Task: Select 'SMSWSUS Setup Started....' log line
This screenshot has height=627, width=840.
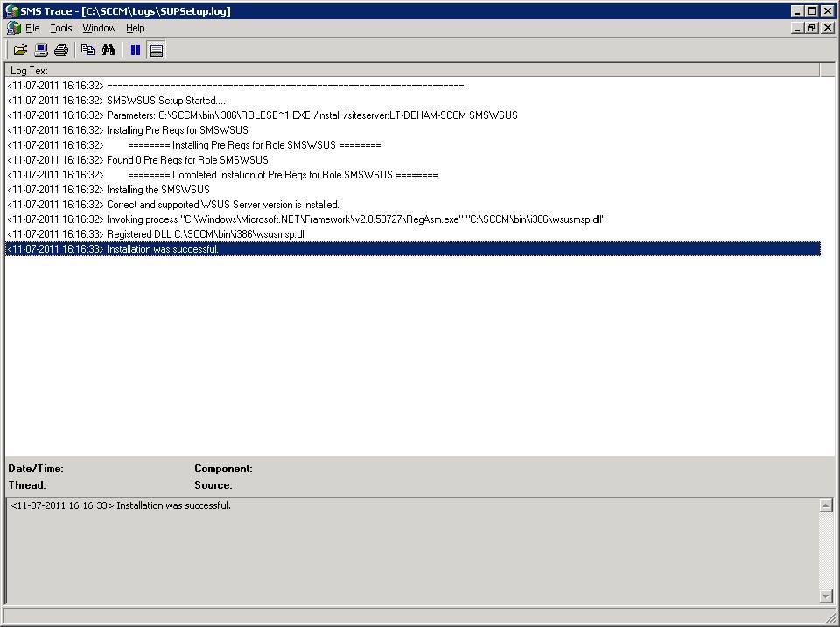Action: 412,100
